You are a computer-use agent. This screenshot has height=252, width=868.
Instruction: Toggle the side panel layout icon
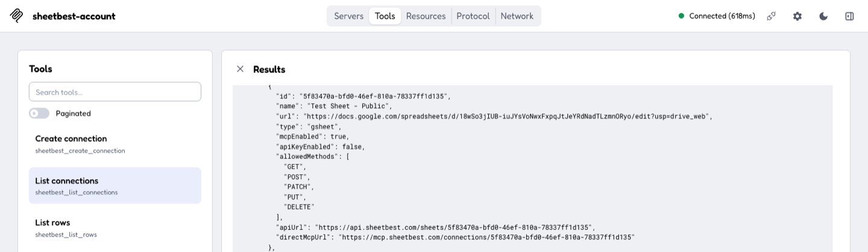click(x=849, y=16)
